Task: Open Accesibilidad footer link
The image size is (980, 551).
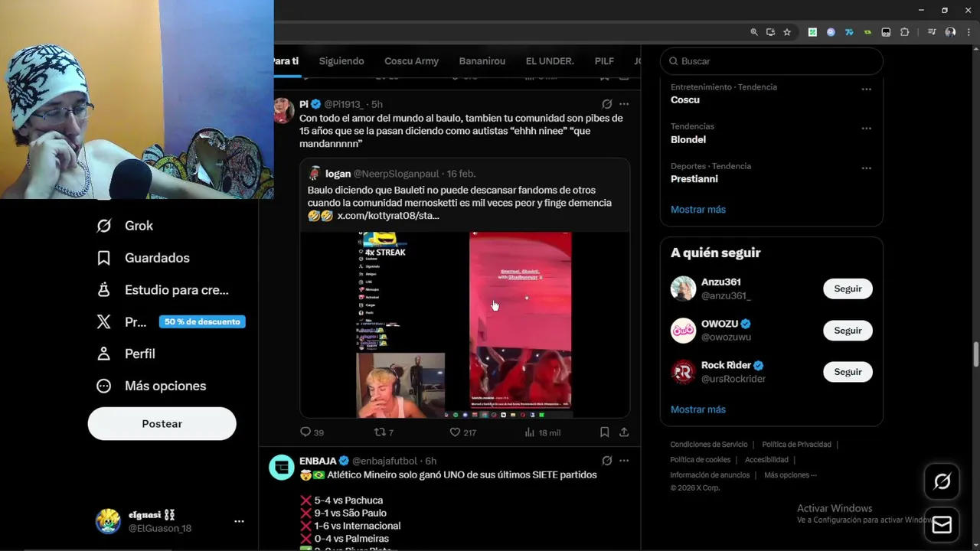Action: [x=766, y=460]
